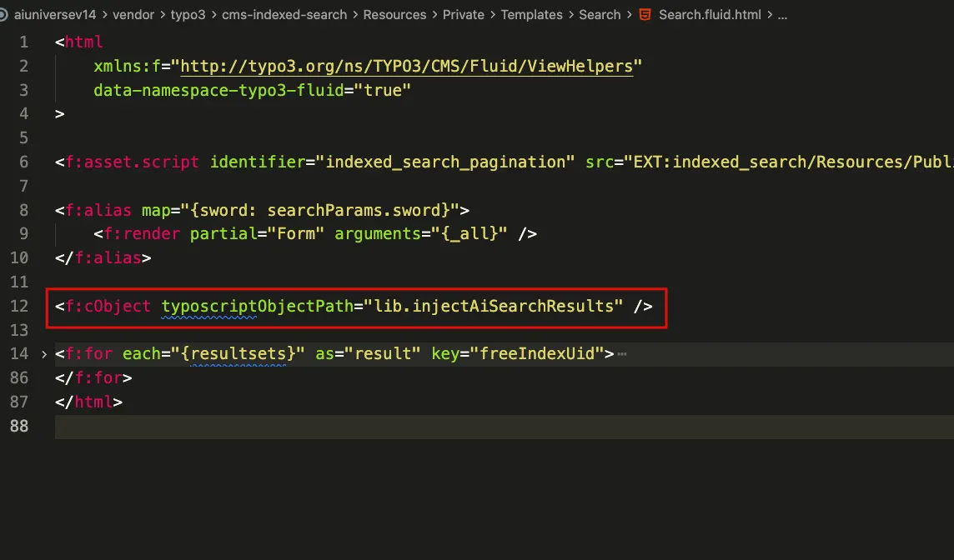Click the f:alias opening tag on line 8
This screenshot has height=560, width=954.
pyautogui.click(x=98, y=210)
